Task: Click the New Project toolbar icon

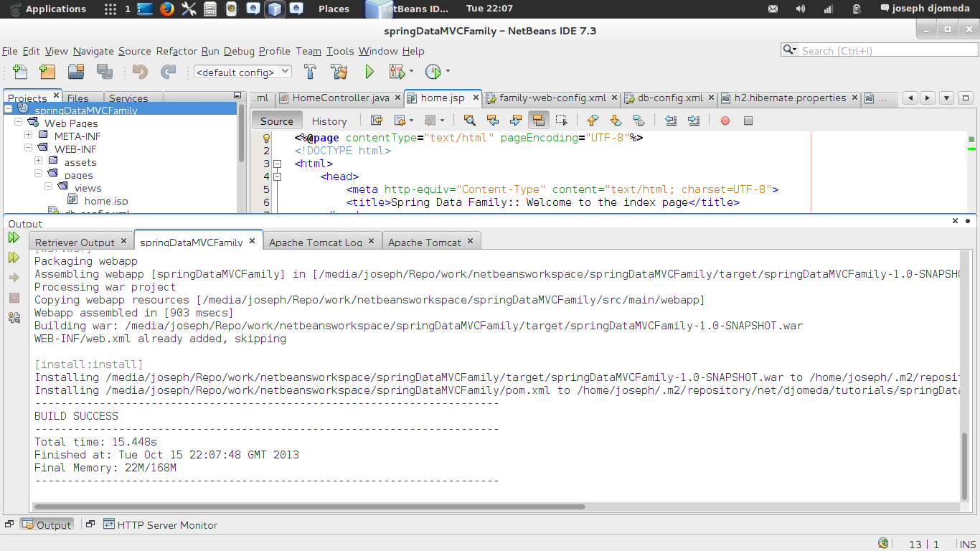Action: [47, 72]
